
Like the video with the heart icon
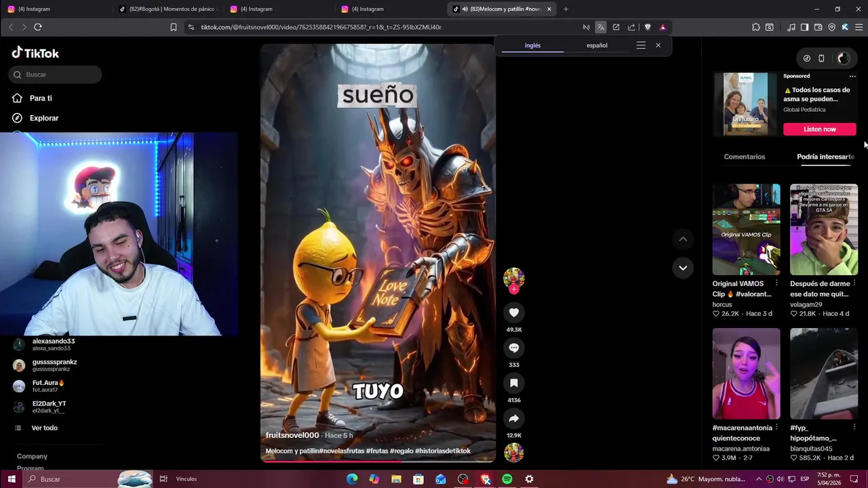[513, 312]
